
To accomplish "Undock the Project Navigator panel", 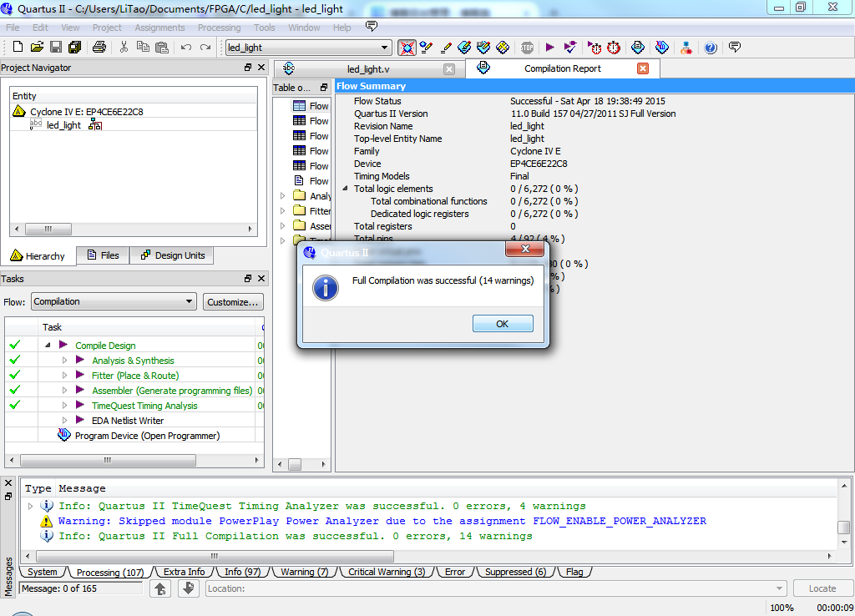I will pos(248,67).
